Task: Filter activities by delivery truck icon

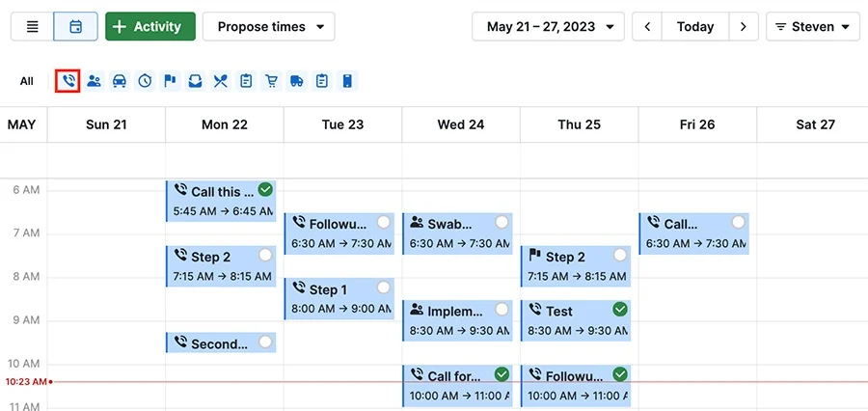Action: [297, 81]
